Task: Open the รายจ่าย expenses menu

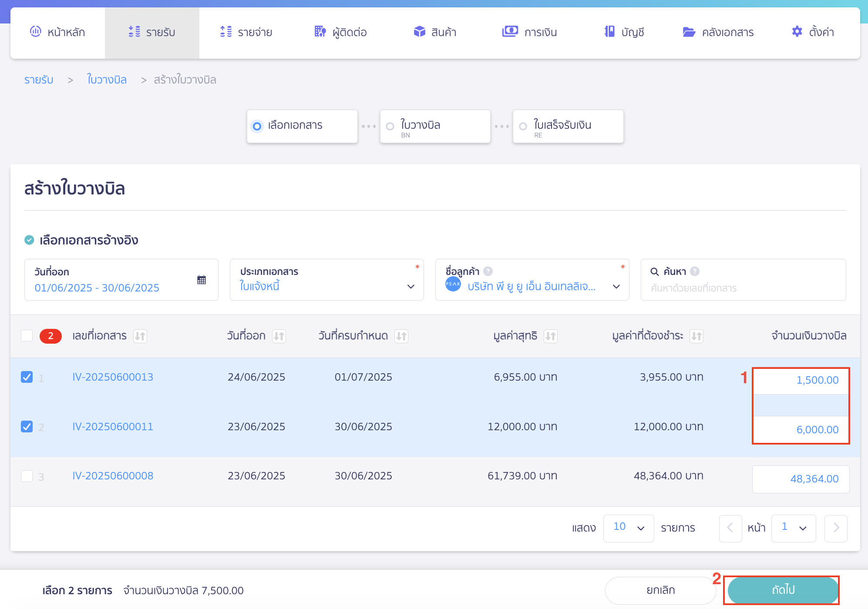Action: pyautogui.click(x=246, y=32)
